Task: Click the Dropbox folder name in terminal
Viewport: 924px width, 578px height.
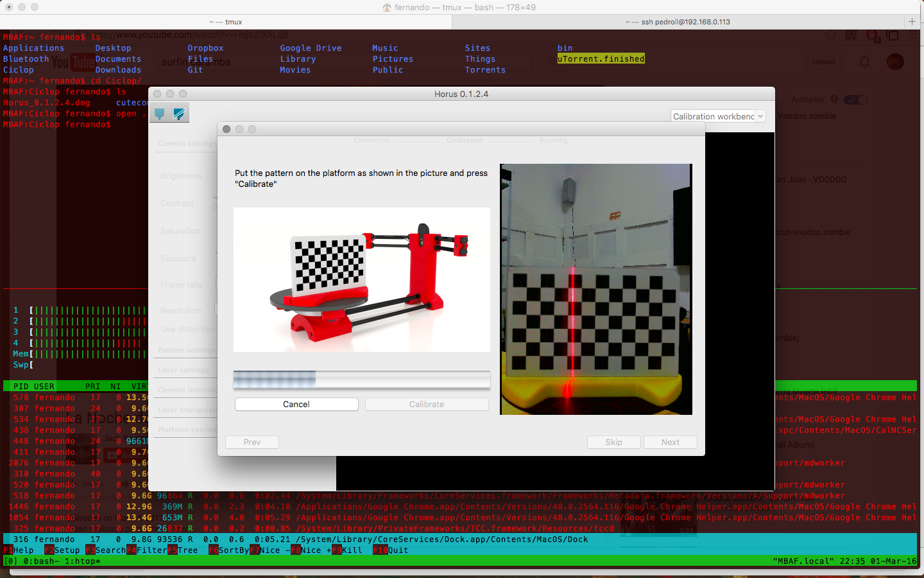Action: (x=206, y=48)
